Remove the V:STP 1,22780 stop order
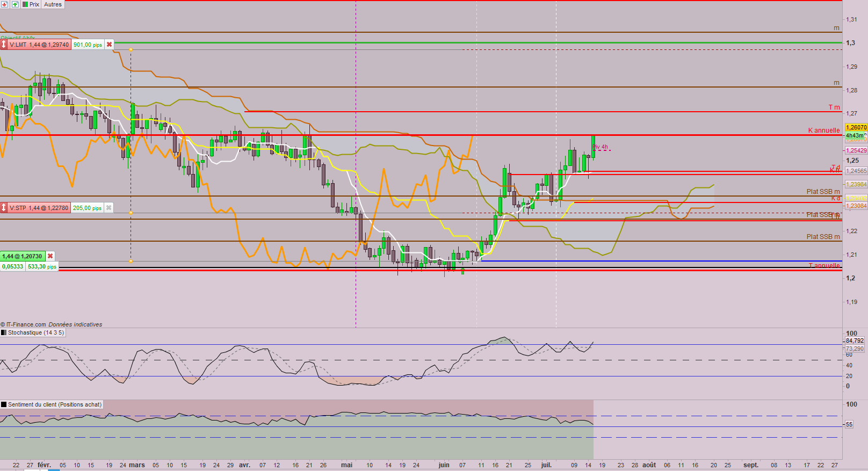This screenshot has height=471, width=868. click(109, 208)
